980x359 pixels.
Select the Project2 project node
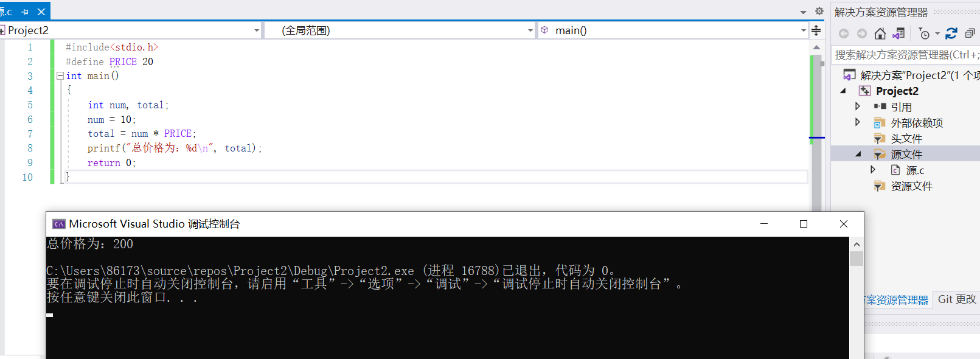coord(897,91)
